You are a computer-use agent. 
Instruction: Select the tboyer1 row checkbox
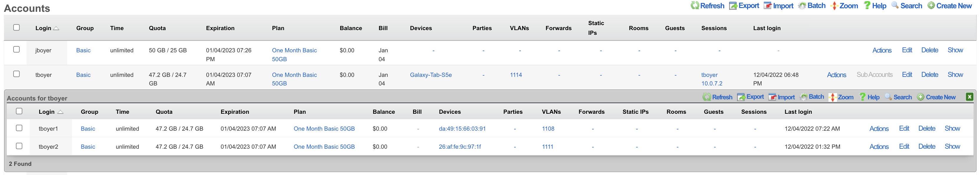point(19,128)
